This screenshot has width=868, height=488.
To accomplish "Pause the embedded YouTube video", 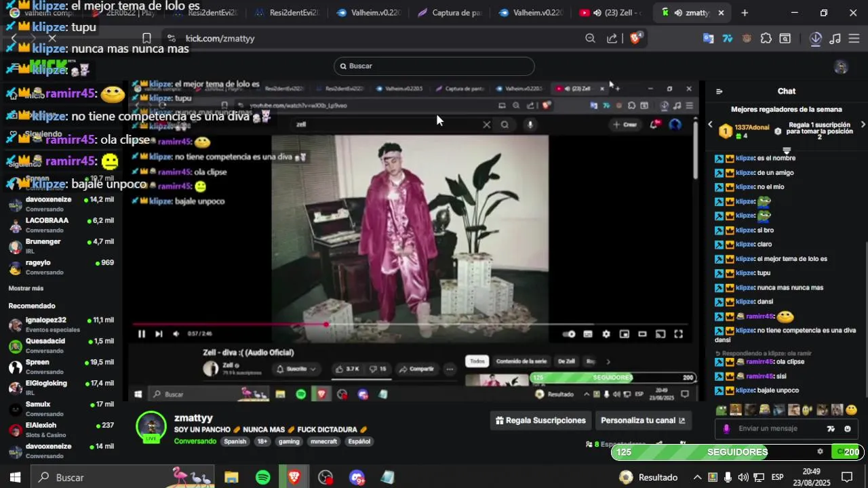I will click(x=142, y=333).
